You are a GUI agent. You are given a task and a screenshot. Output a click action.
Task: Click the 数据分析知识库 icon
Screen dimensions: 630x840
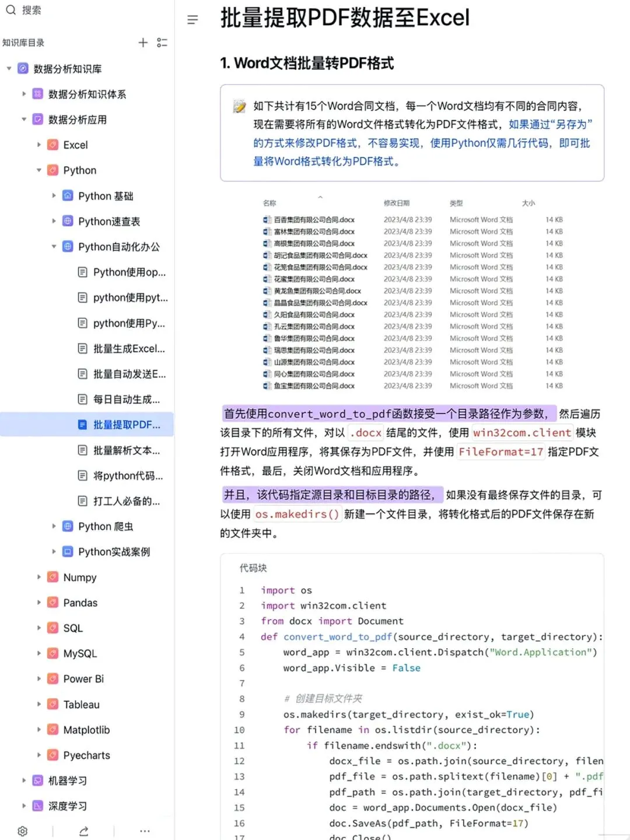pos(23,69)
